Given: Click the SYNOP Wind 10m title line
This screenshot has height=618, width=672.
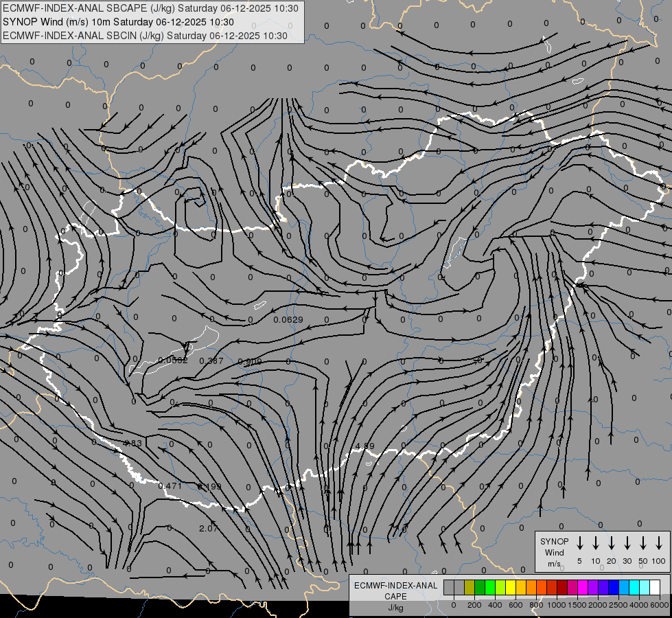Looking at the screenshot, I should click(118, 22).
